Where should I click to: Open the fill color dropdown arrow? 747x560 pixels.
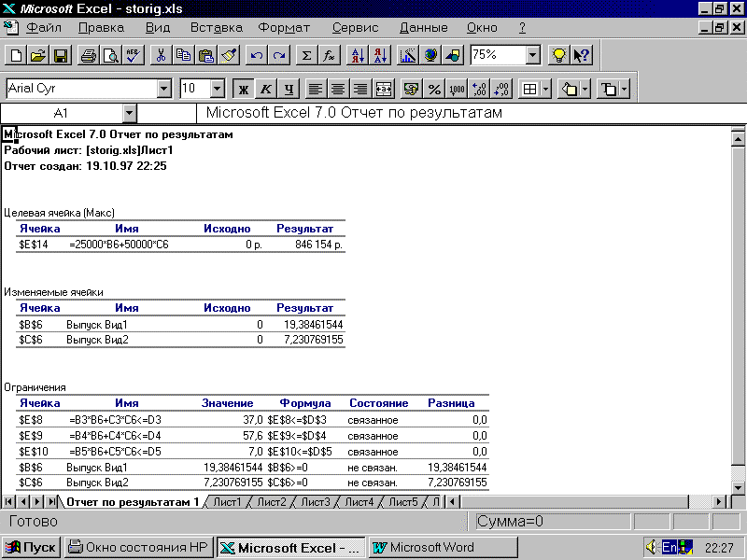click(585, 89)
